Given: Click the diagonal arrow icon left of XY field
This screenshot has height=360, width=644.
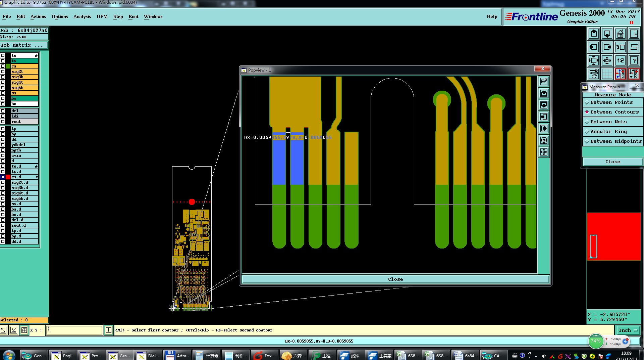Looking at the screenshot, I should 3,330.
